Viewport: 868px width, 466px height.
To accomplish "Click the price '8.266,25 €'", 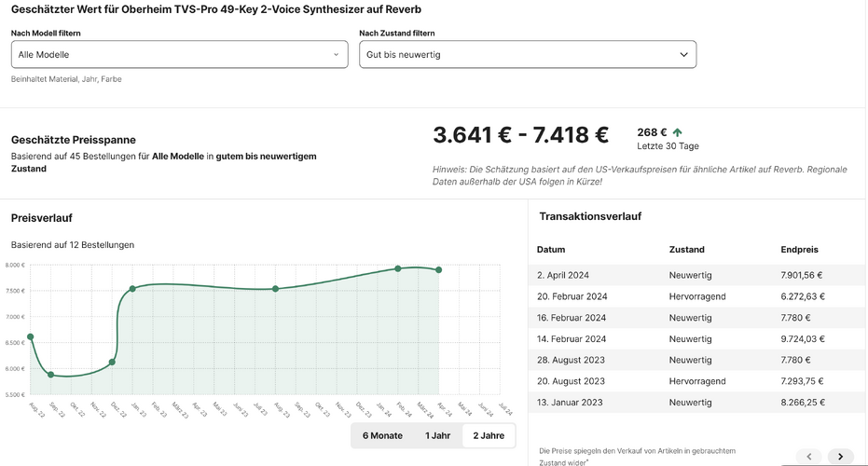I will (x=803, y=403).
